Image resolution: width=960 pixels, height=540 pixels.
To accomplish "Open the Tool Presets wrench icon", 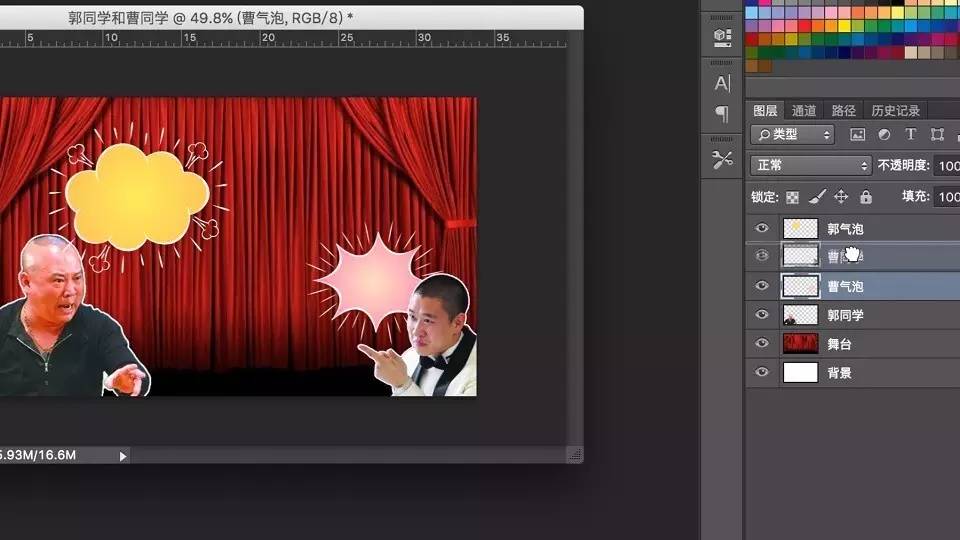I will pyautogui.click(x=722, y=159).
